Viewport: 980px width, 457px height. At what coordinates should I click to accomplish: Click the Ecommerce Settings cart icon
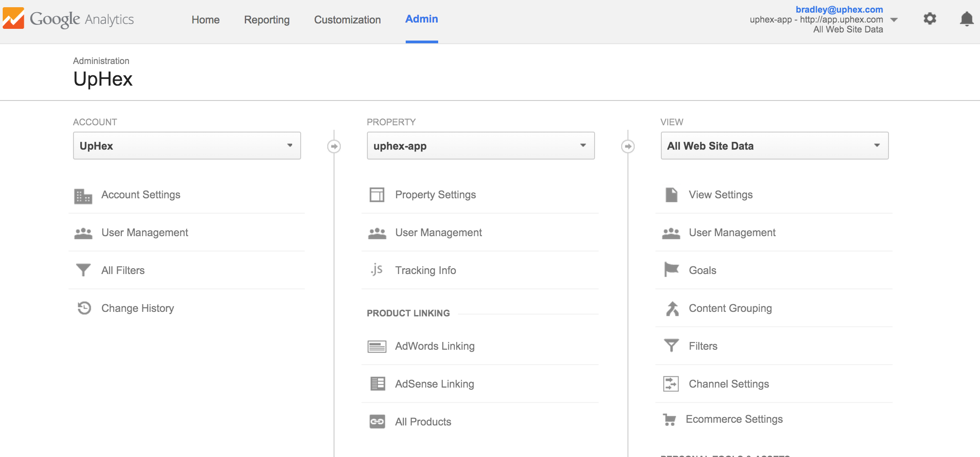pyautogui.click(x=669, y=420)
